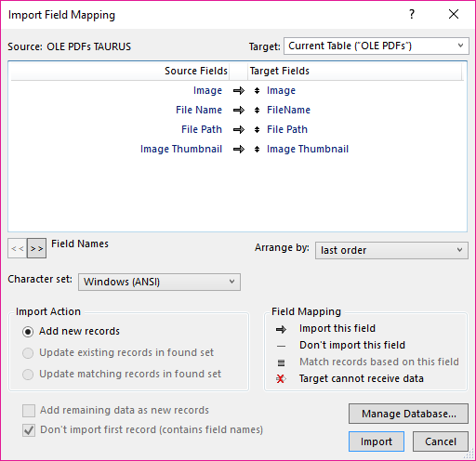This screenshot has width=476, height=461.
Task: Toggle Don't import first record checkbox
Action: (29, 430)
